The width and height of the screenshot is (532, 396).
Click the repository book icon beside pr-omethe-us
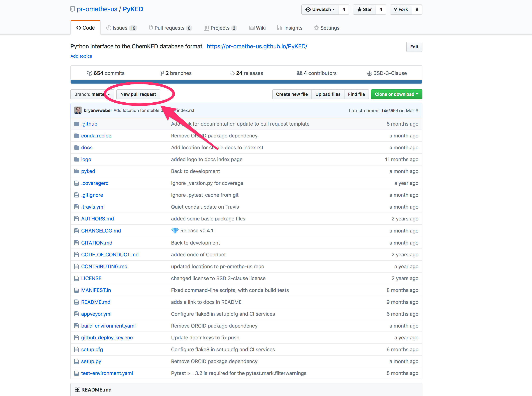pos(73,9)
